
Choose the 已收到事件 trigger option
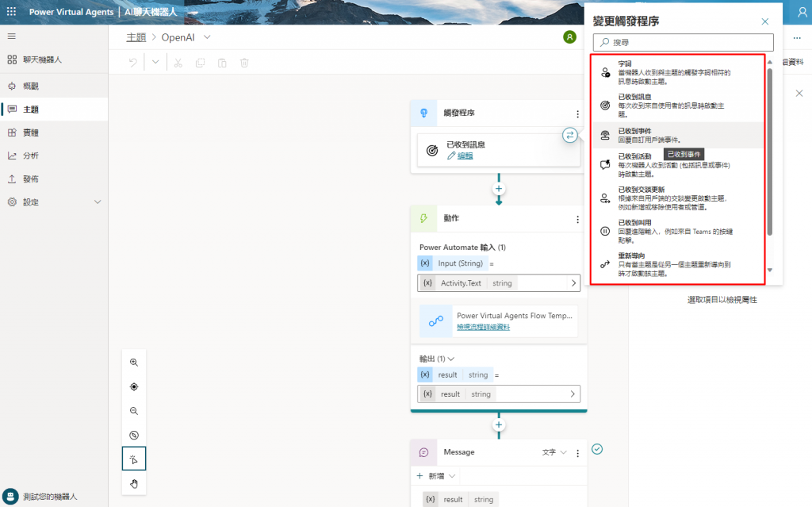point(677,136)
